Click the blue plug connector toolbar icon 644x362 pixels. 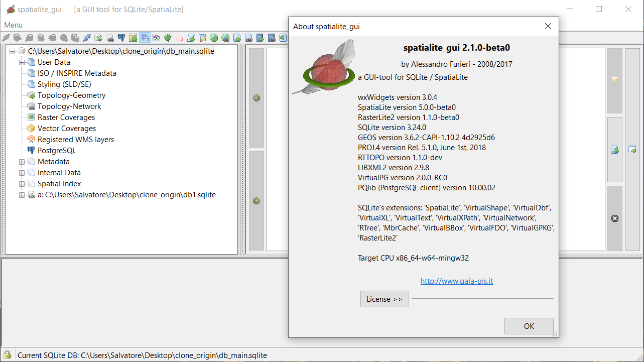[87, 38]
